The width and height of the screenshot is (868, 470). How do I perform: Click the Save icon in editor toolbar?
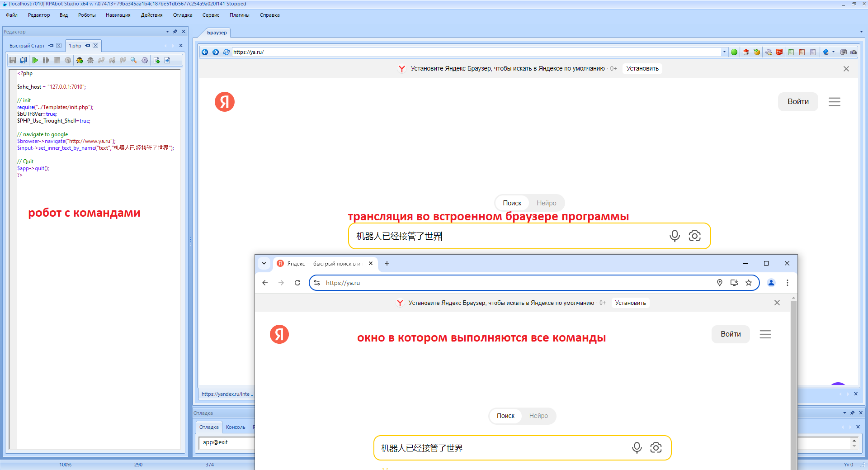click(x=13, y=60)
